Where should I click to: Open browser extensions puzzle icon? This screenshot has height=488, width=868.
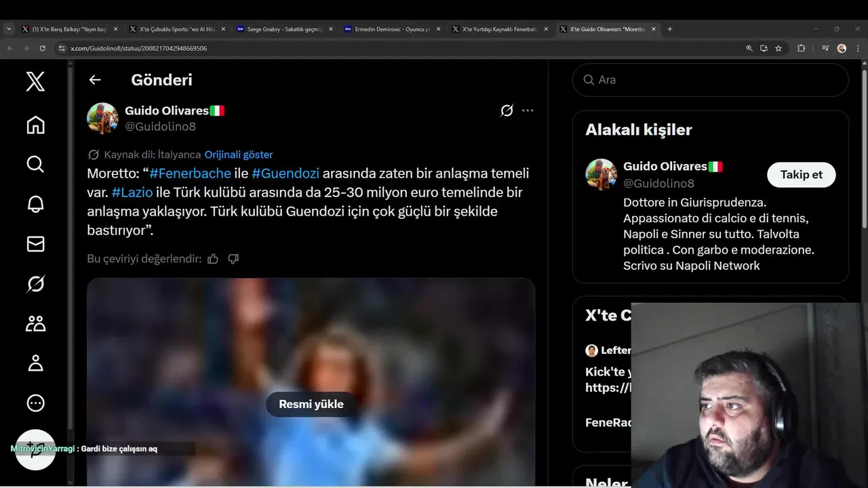[x=802, y=48]
